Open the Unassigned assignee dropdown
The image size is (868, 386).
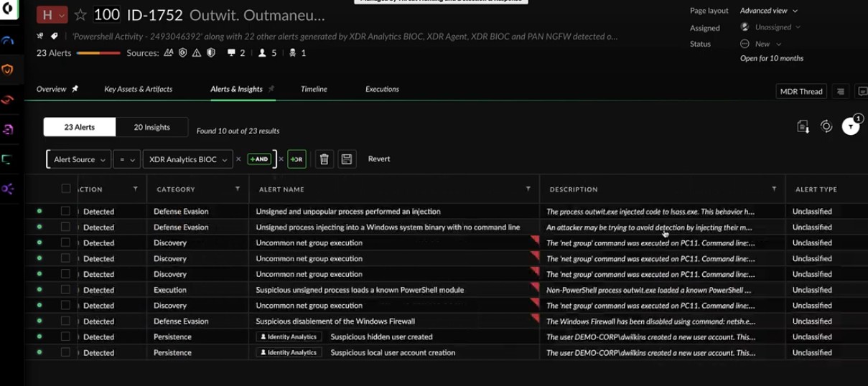pos(770,27)
